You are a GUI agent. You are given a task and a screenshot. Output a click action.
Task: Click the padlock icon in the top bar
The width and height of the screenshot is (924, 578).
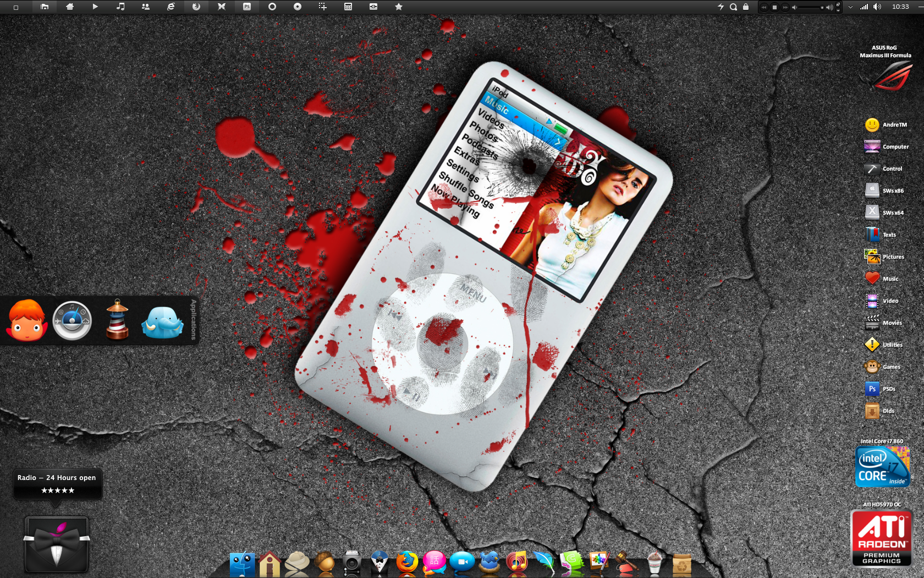746,7
